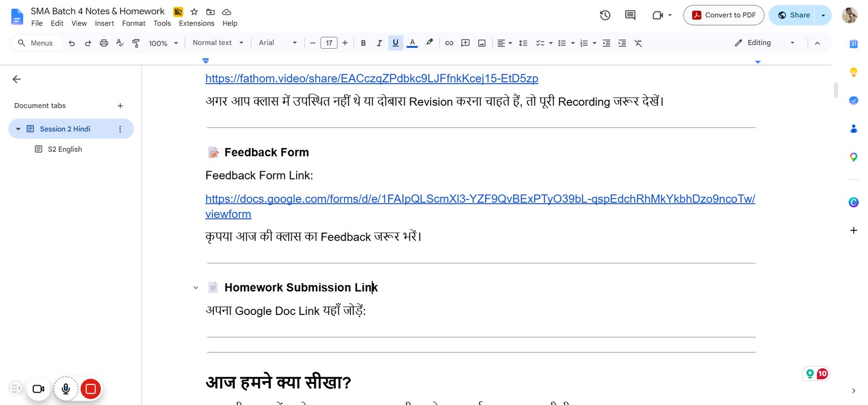Image resolution: width=868 pixels, height=405 pixels.
Task: Open the text color picker
Action: tap(412, 43)
